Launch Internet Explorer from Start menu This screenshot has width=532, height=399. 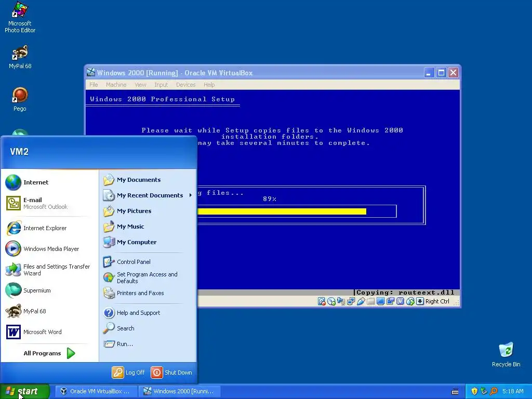coord(50,228)
